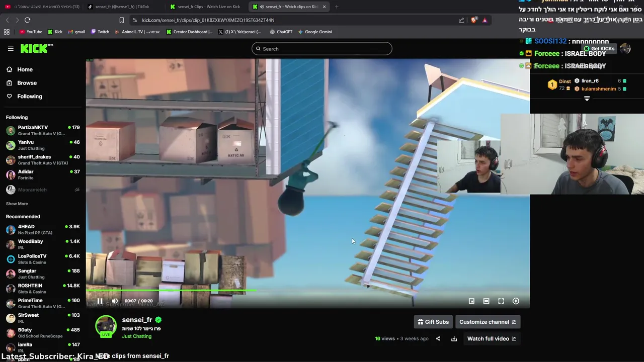This screenshot has width=644, height=362.
Task: Expand Show More under Following
Action: (17, 204)
